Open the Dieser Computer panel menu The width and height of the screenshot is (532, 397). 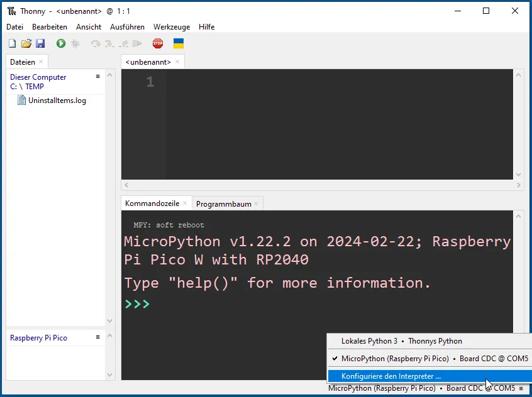coord(97,77)
